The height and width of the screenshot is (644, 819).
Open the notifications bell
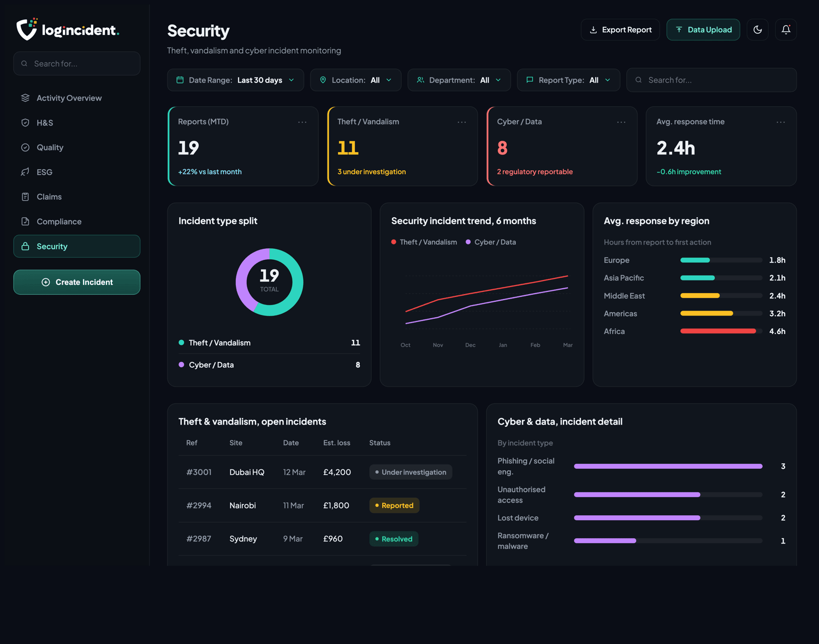786,29
